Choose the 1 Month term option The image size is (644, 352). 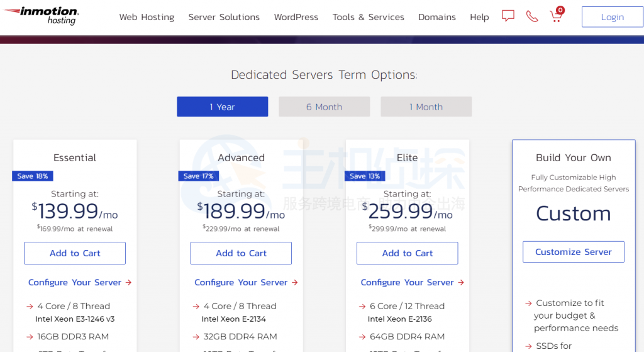click(x=426, y=107)
